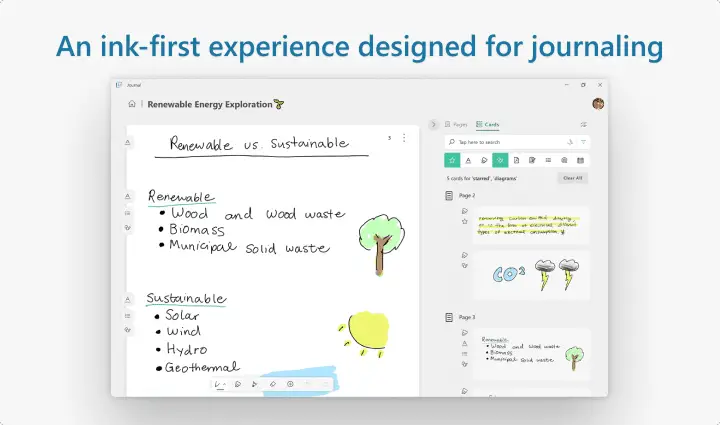Click the tag icon on highlighted text card
Image resolution: width=720 pixels, height=425 pixels.
(x=465, y=211)
